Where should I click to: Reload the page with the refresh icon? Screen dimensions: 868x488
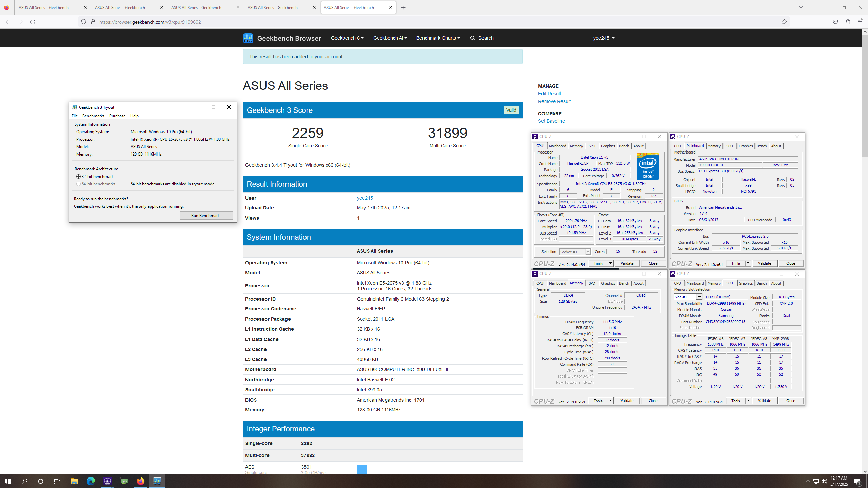[33, 22]
